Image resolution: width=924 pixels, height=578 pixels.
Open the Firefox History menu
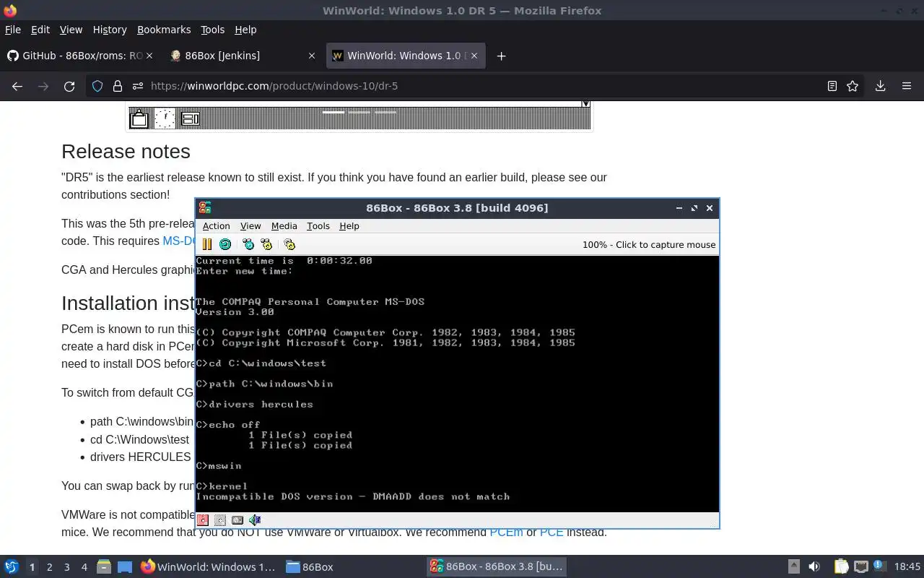tap(110, 30)
